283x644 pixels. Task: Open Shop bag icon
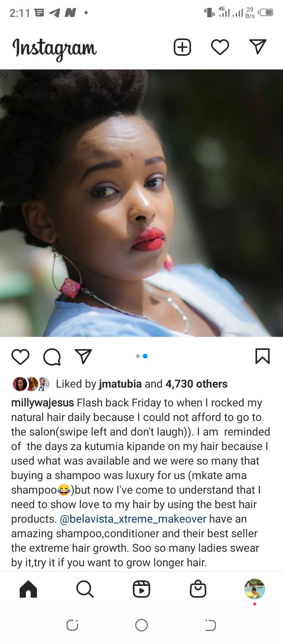198,589
